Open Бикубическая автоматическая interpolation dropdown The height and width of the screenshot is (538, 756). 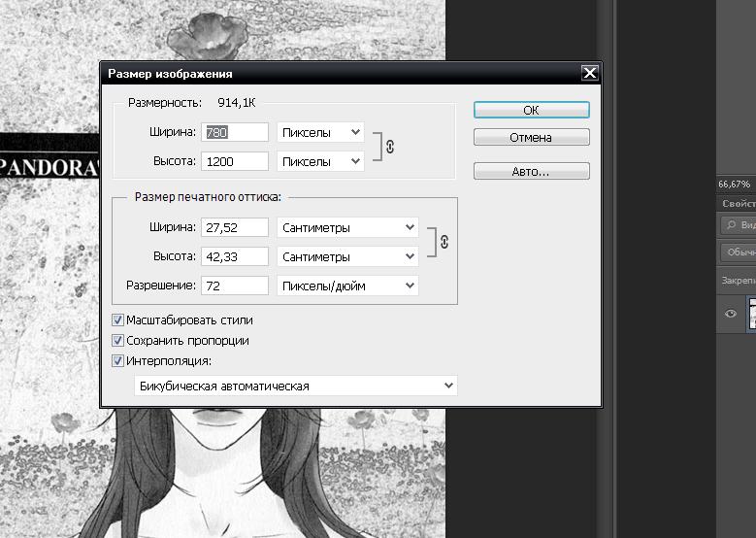pos(296,386)
